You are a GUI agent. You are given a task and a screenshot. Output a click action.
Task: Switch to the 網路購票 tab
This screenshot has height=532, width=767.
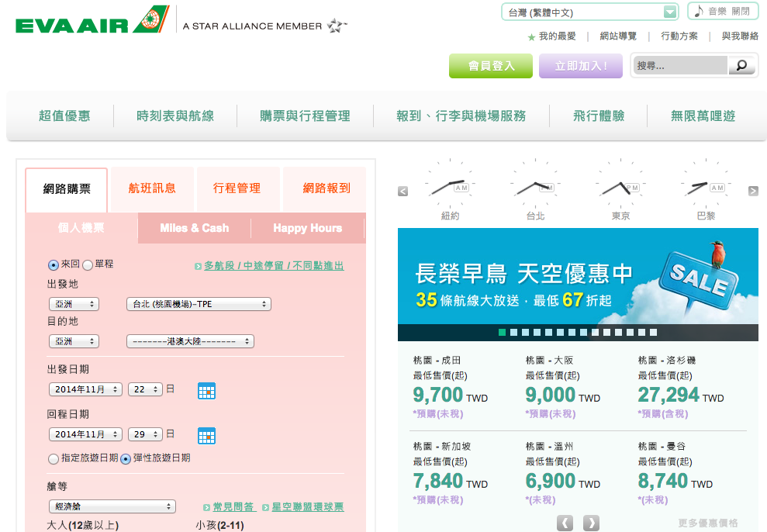[67, 189]
